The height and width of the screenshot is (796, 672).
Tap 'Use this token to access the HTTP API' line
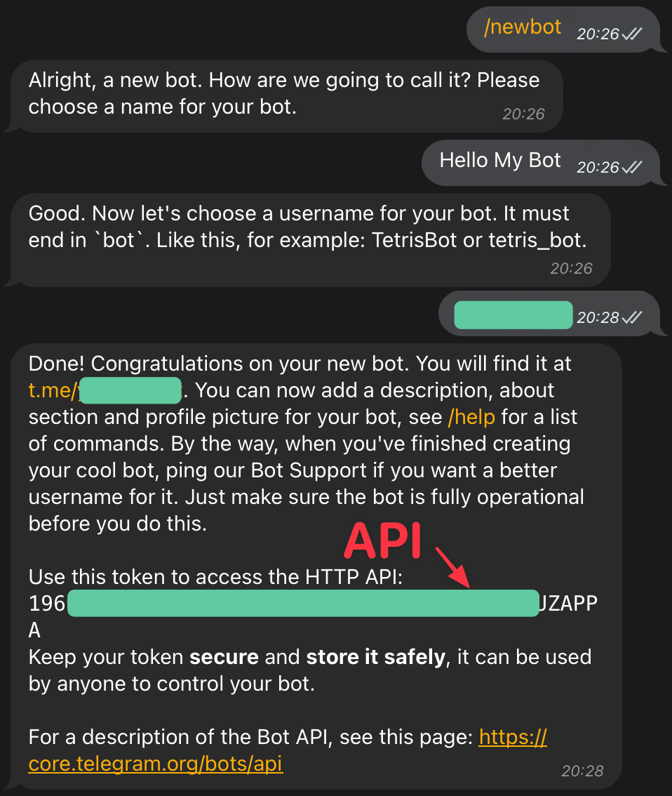coord(215,577)
